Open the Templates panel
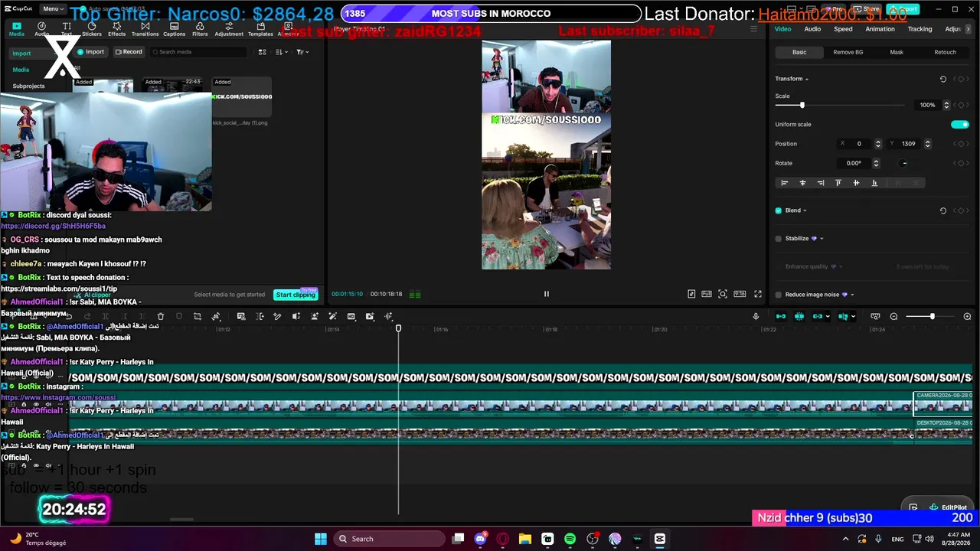The image size is (980, 551). (x=260, y=29)
